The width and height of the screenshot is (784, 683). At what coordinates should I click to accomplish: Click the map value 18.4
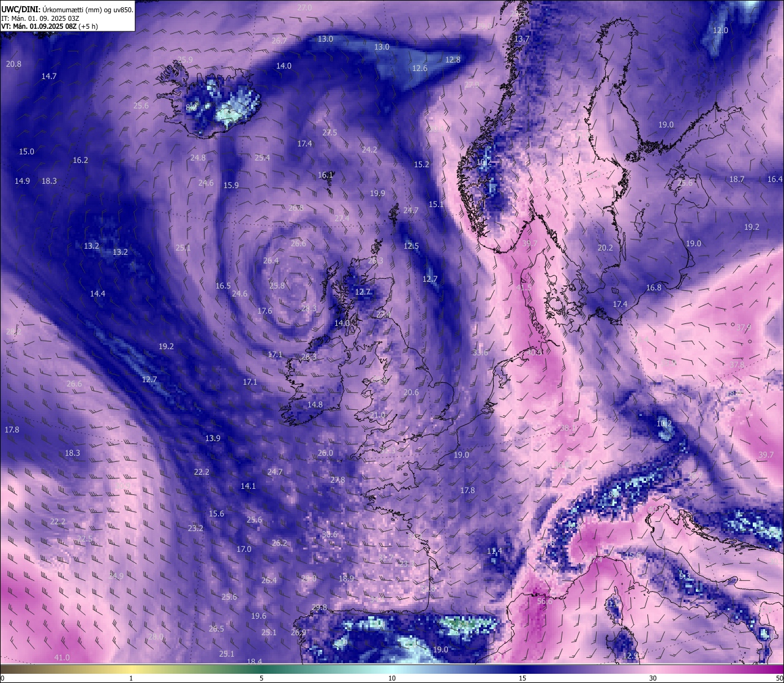[x=254, y=662]
